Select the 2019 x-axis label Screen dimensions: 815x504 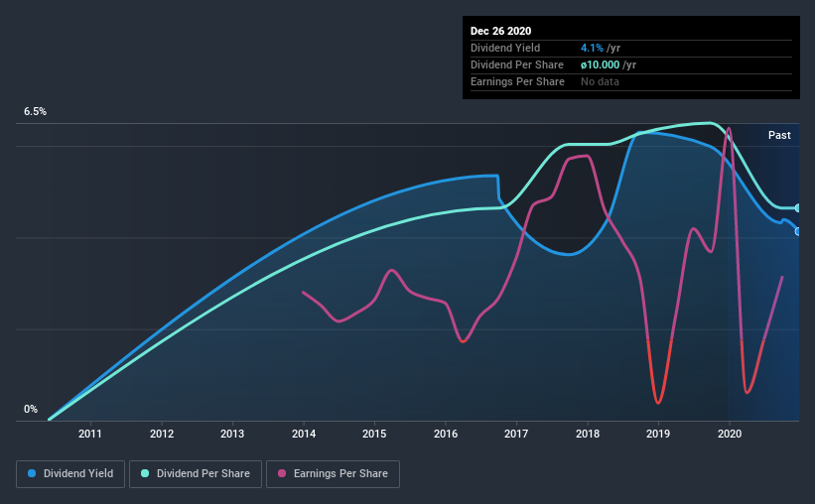click(x=658, y=434)
